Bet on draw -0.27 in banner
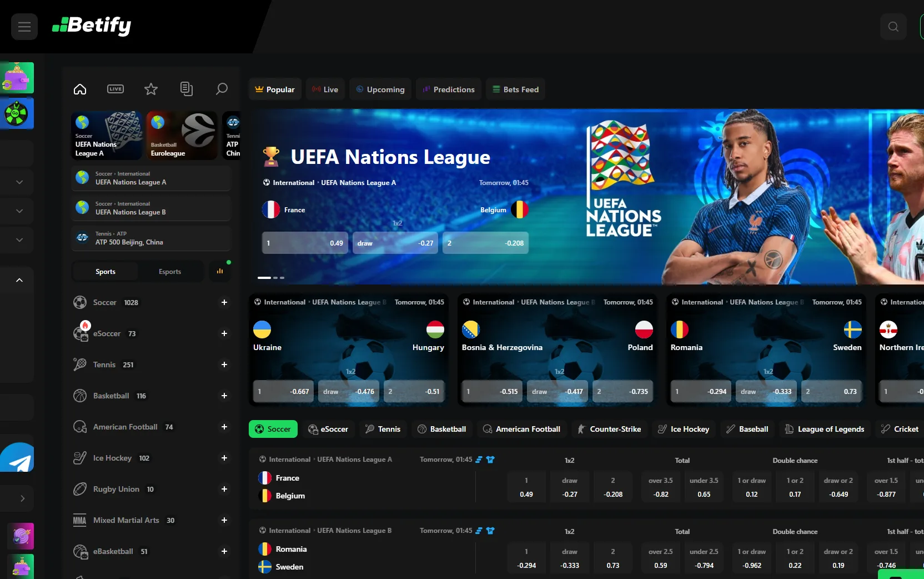 (x=395, y=243)
